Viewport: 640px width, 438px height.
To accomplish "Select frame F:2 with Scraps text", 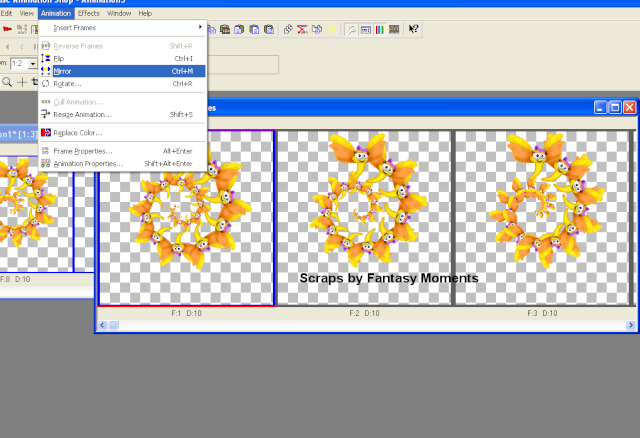I will (364, 218).
